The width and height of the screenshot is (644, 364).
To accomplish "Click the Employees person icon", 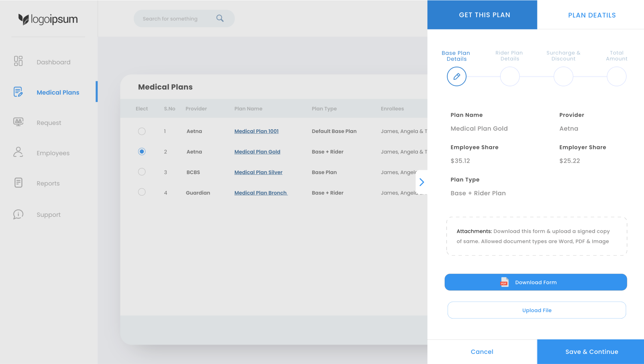I will (x=18, y=152).
